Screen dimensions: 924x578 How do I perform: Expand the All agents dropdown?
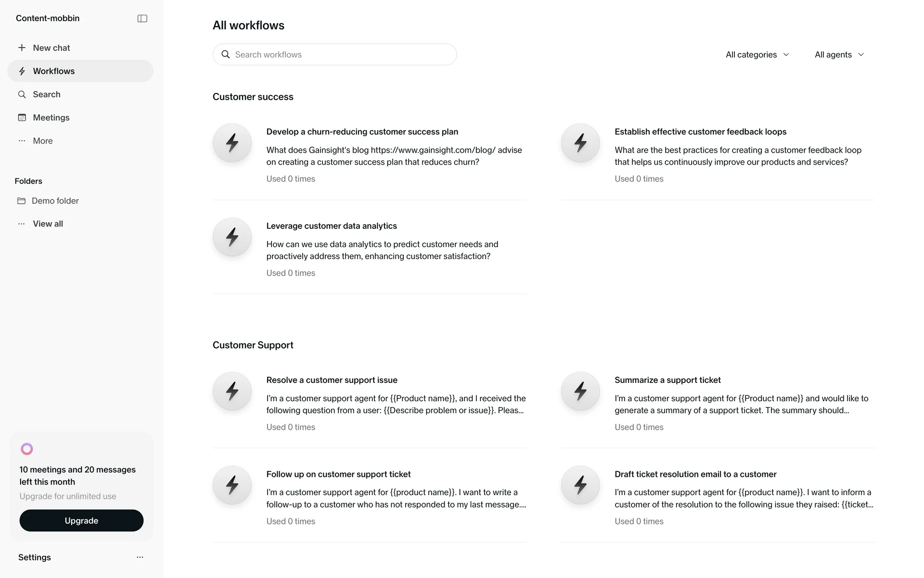(x=839, y=54)
